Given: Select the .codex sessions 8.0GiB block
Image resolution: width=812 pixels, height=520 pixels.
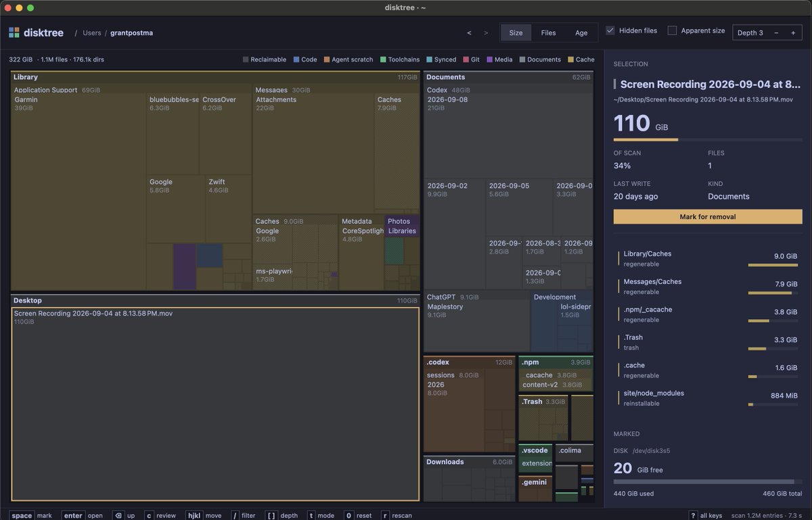Looking at the screenshot, I should [x=454, y=410].
